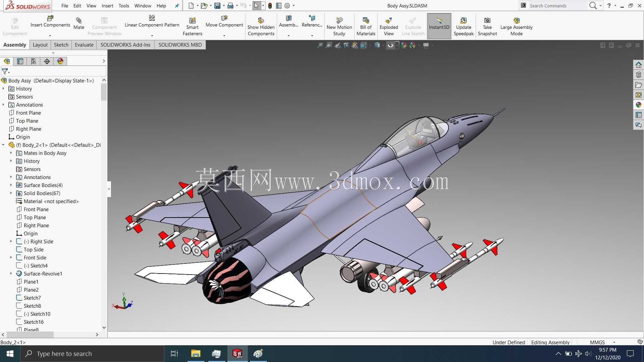Open ConfigurationManager tab icon
The image size is (644, 362).
click(34, 61)
